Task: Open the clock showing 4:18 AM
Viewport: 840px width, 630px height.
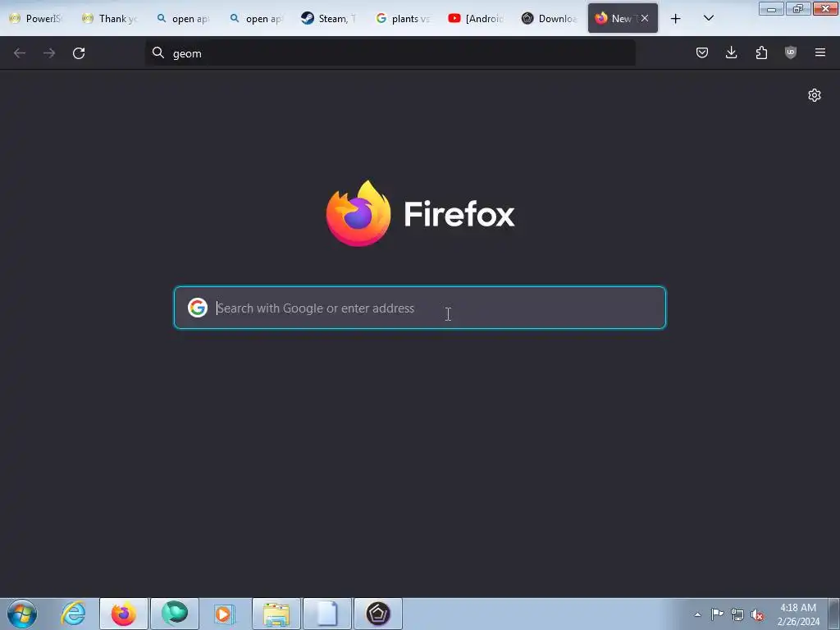Action: [x=798, y=614]
